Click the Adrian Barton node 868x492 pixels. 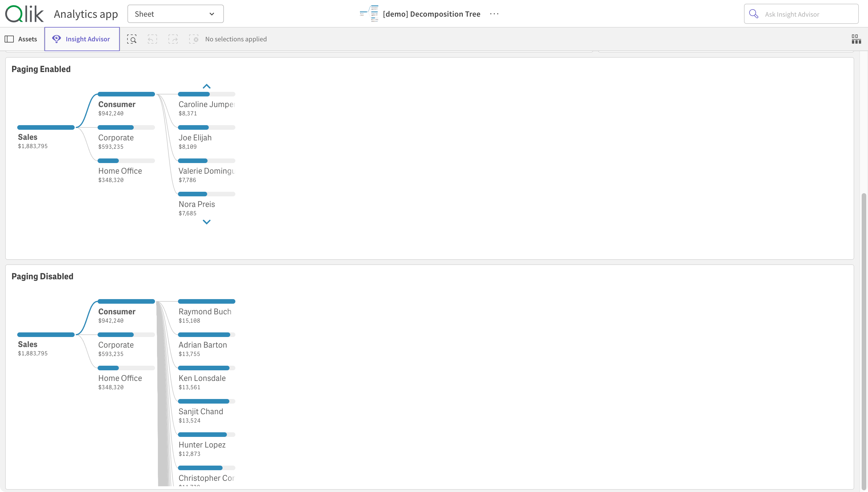202,345
